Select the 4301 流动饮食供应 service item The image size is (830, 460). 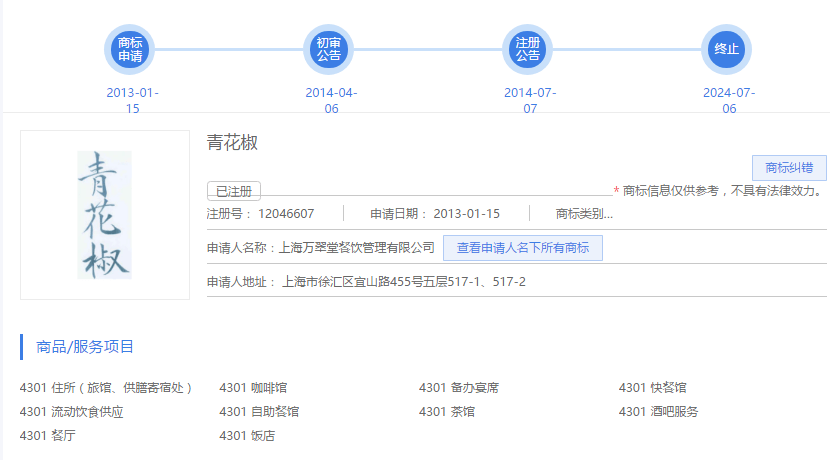click(71, 411)
